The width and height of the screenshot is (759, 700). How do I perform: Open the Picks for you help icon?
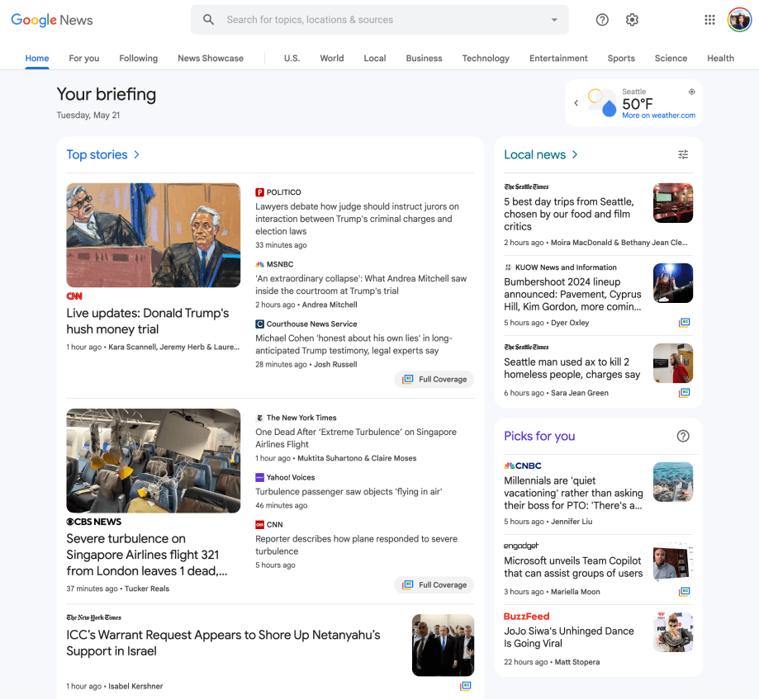pos(682,437)
